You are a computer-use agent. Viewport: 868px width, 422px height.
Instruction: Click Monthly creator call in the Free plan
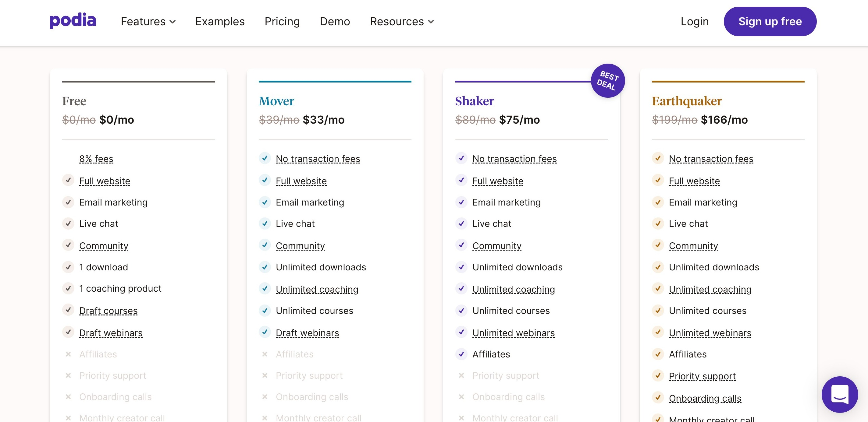[122, 418]
